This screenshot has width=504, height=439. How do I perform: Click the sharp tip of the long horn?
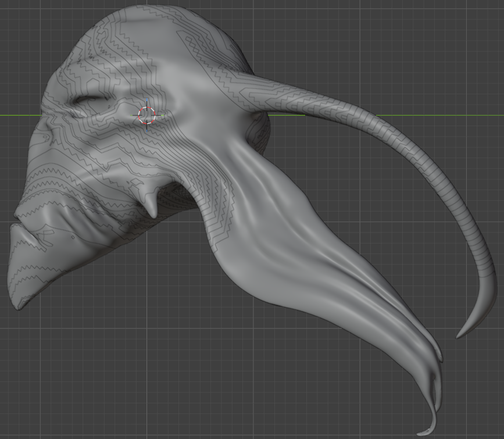pyautogui.click(x=459, y=336)
